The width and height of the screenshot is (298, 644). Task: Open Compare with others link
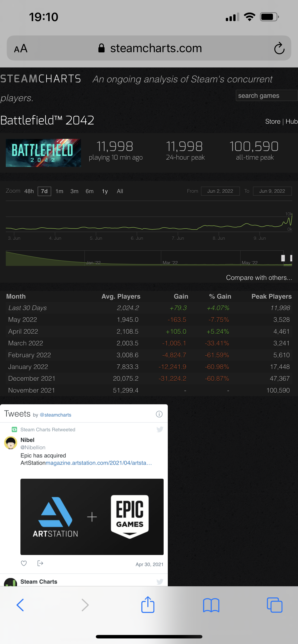pos(259,277)
